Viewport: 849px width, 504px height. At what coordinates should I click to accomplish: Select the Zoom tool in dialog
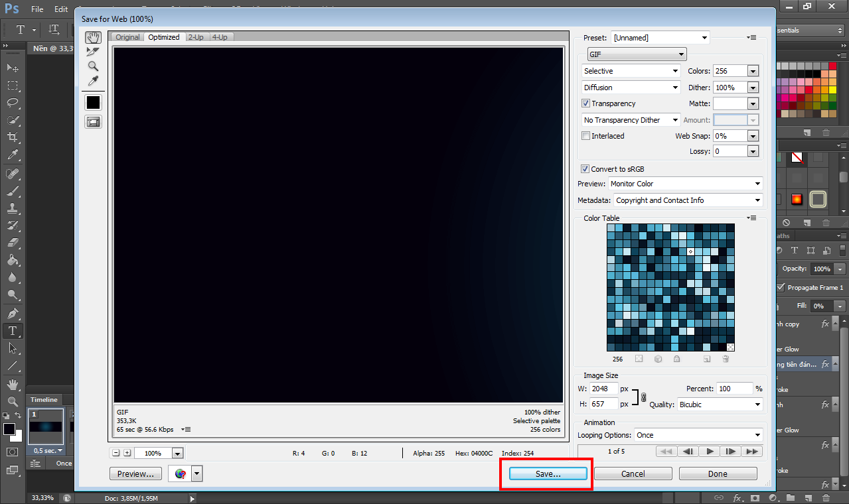coord(93,66)
